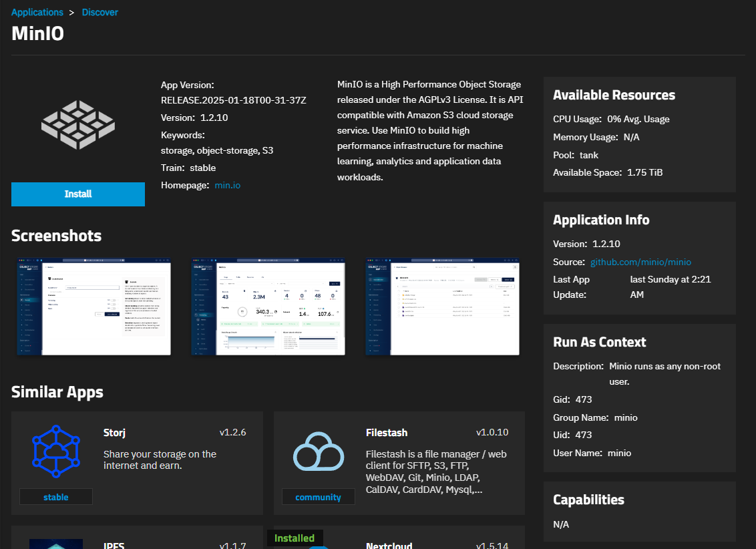The image size is (756, 549).
Task: Open github.com/minio/minio source link
Action: (x=640, y=262)
